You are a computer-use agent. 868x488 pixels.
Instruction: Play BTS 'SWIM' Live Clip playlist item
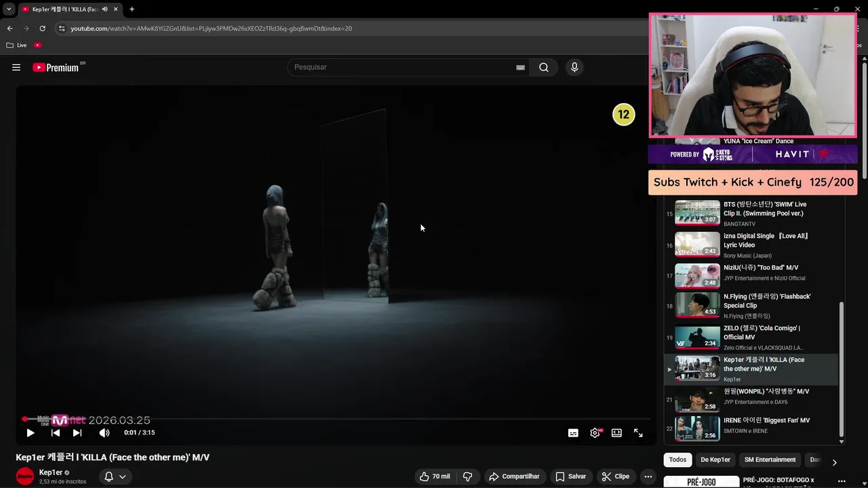751,213
